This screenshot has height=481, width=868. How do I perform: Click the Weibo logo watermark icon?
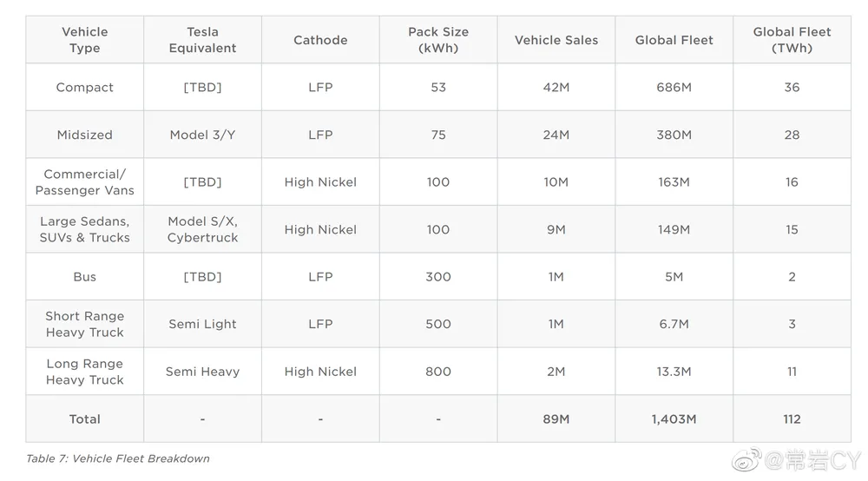point(746,460)
